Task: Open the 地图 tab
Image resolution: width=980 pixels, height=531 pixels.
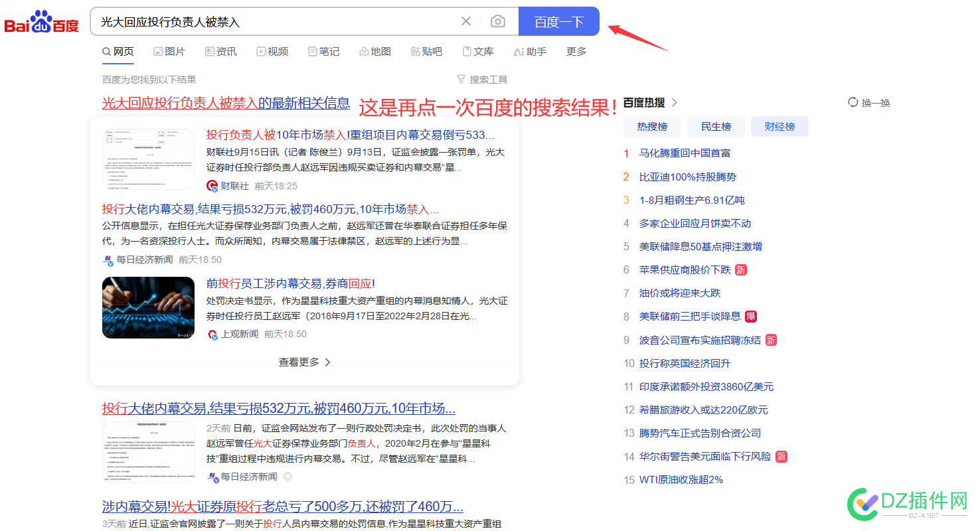Action: [375, 51]
